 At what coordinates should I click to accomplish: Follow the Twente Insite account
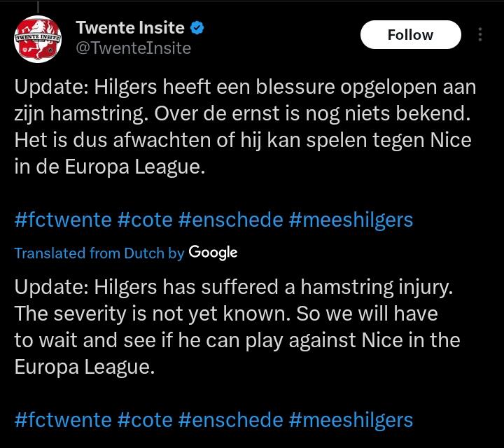point(410,35)
